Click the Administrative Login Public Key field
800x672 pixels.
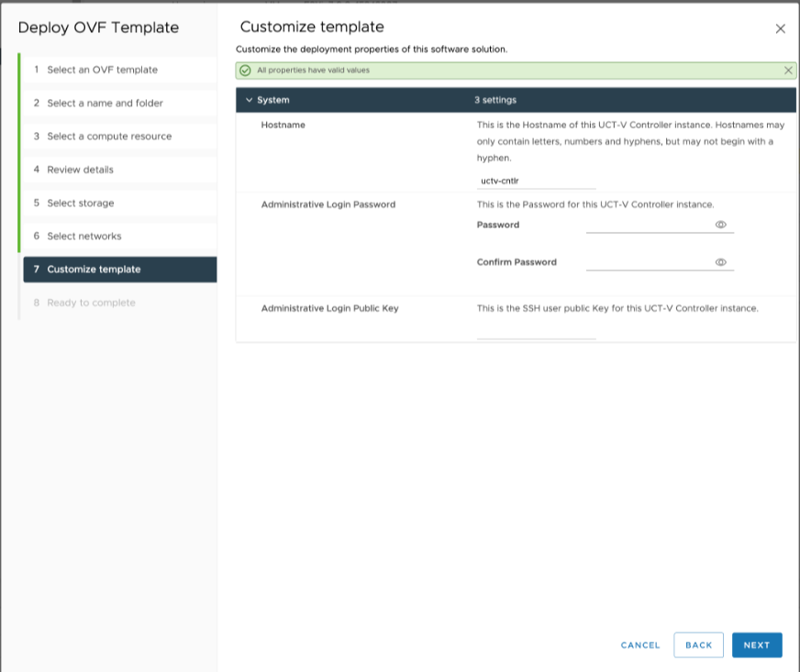[536, 330]
